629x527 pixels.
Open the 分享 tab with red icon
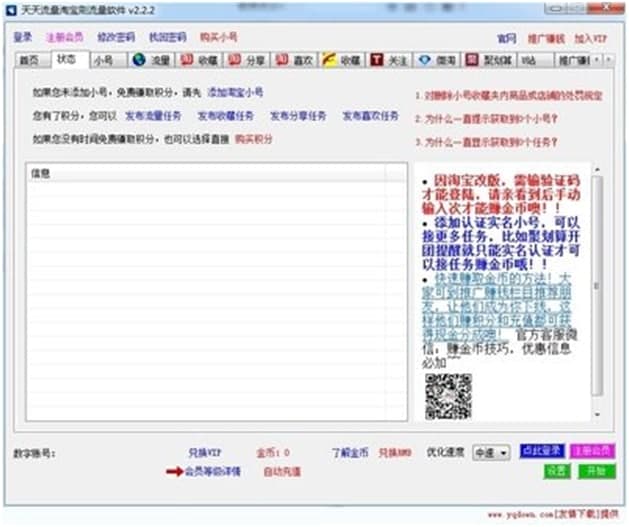247,60
